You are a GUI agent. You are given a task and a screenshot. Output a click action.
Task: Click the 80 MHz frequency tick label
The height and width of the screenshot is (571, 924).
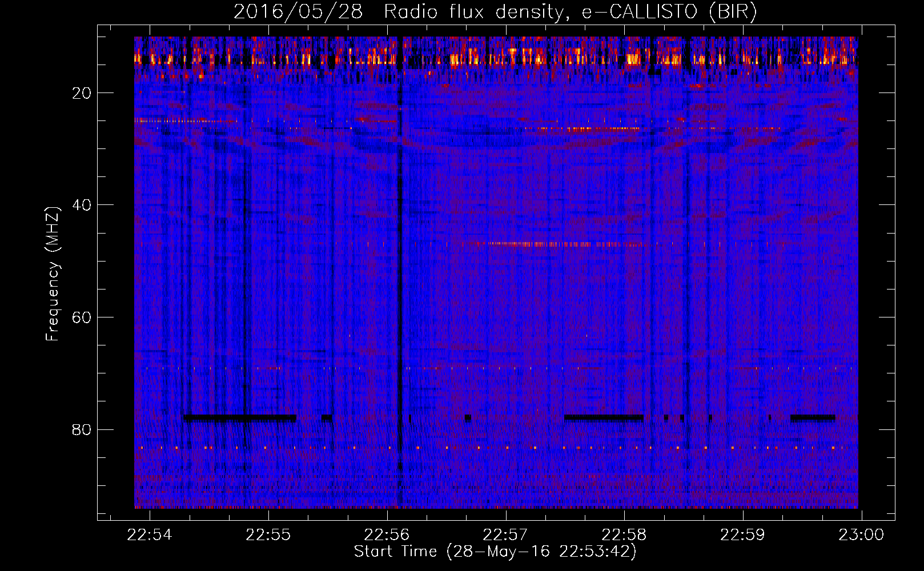click(82, 429)
